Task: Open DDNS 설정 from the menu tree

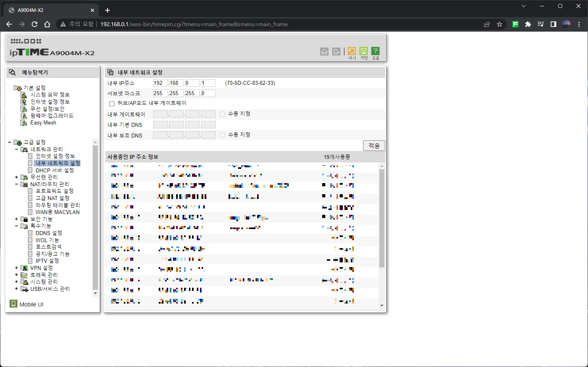Action: 48,233
